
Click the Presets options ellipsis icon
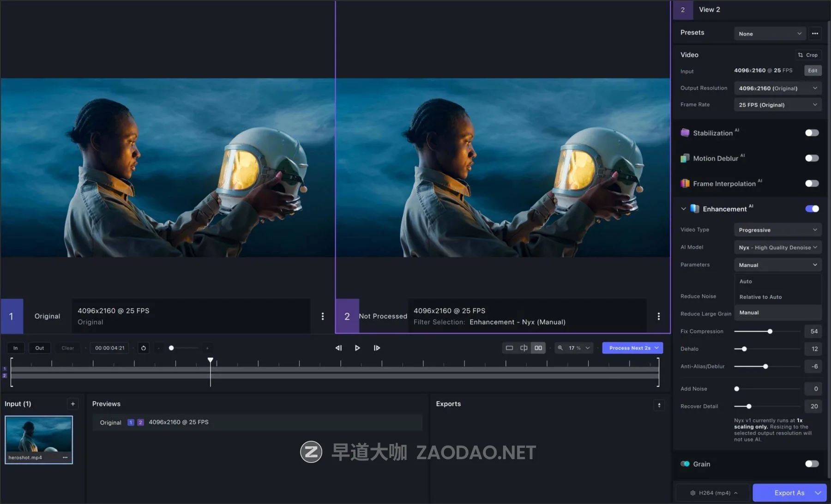[815, 33]
